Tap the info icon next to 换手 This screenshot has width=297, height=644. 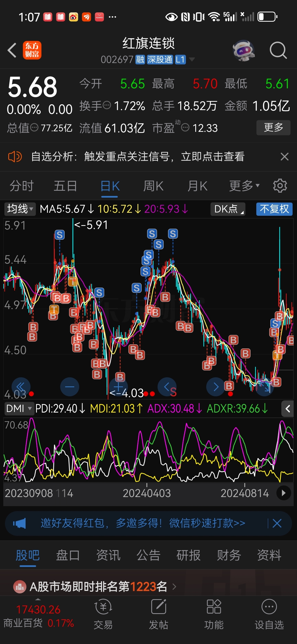(x=107, y=105)
